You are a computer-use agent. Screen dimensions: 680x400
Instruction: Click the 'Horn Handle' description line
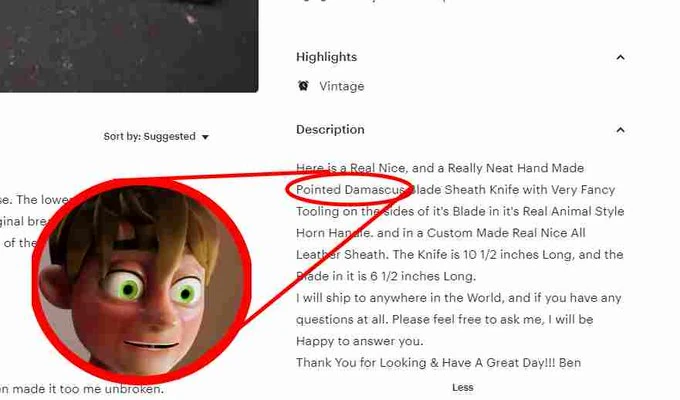coord(441,233)
